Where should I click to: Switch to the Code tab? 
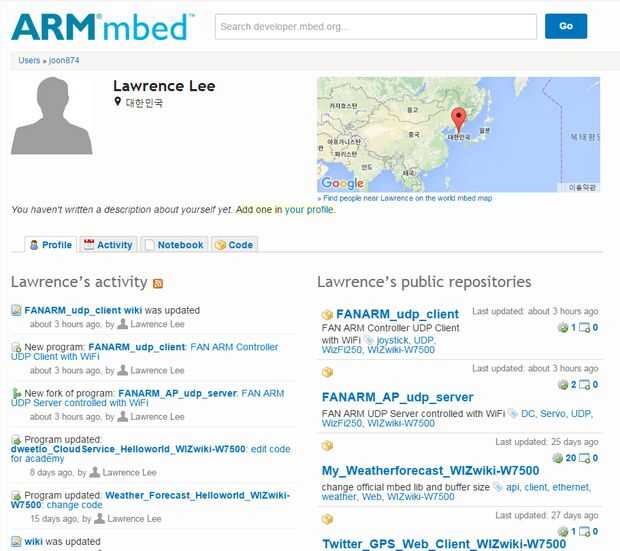pos(234,245)
